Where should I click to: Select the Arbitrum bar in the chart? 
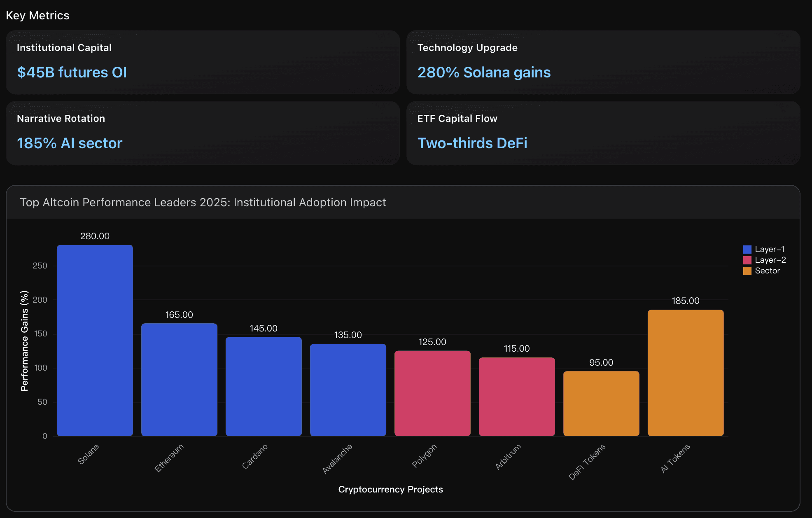tap(517, 397)
